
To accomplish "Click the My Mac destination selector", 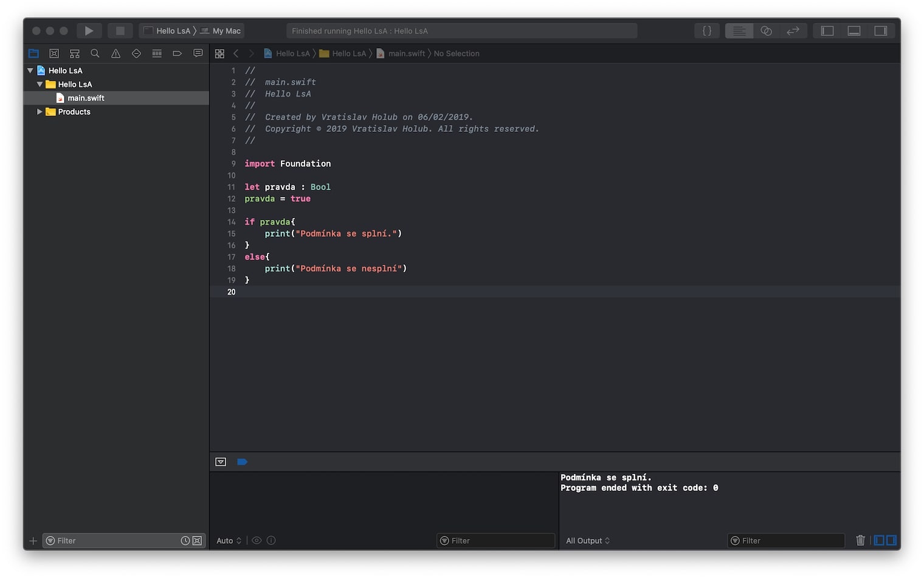I will [x=226, y=31].
